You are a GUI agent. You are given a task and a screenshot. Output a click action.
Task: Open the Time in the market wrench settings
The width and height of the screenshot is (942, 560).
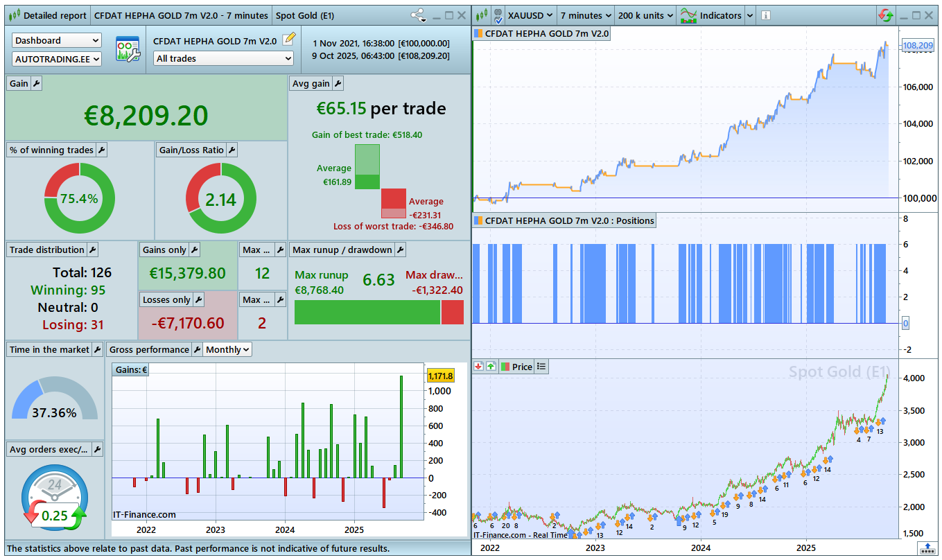pyautogui.click(x=97, y=349)
